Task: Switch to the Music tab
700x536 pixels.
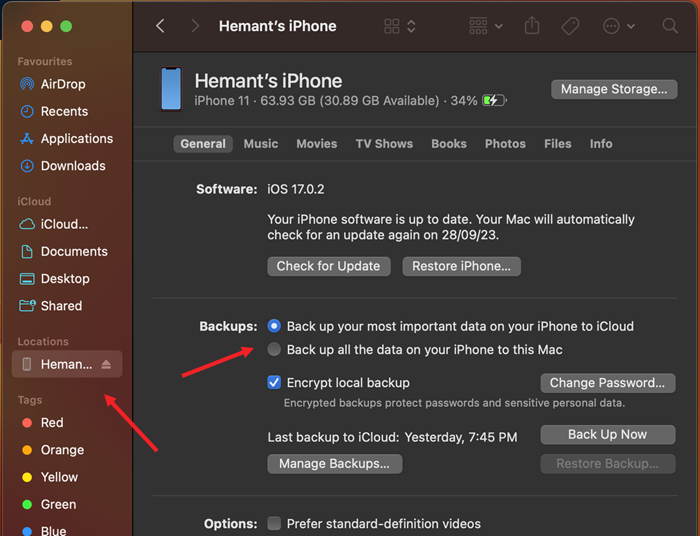Action: click(x=261, y=144)
